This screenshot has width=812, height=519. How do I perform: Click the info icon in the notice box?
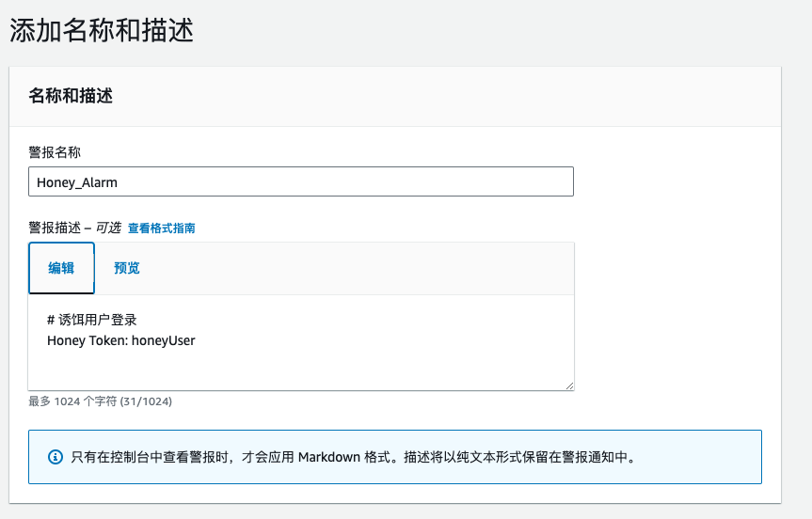click(55, 458)
